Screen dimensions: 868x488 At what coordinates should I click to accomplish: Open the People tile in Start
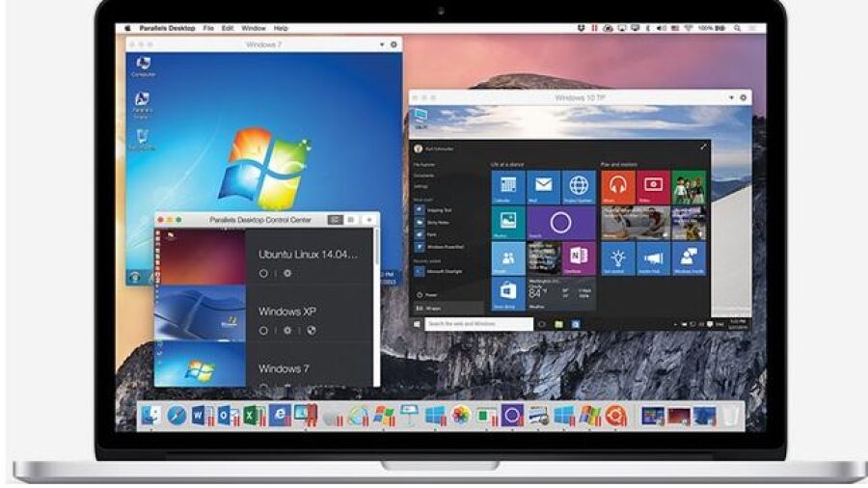508,258
